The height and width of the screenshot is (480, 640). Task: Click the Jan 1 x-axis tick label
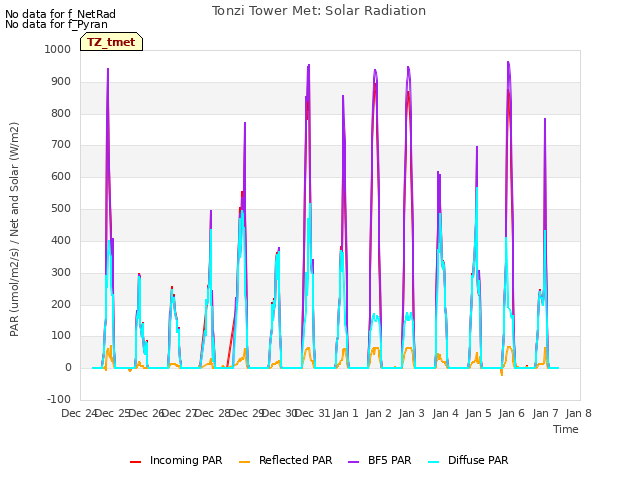tap(345, 413)
